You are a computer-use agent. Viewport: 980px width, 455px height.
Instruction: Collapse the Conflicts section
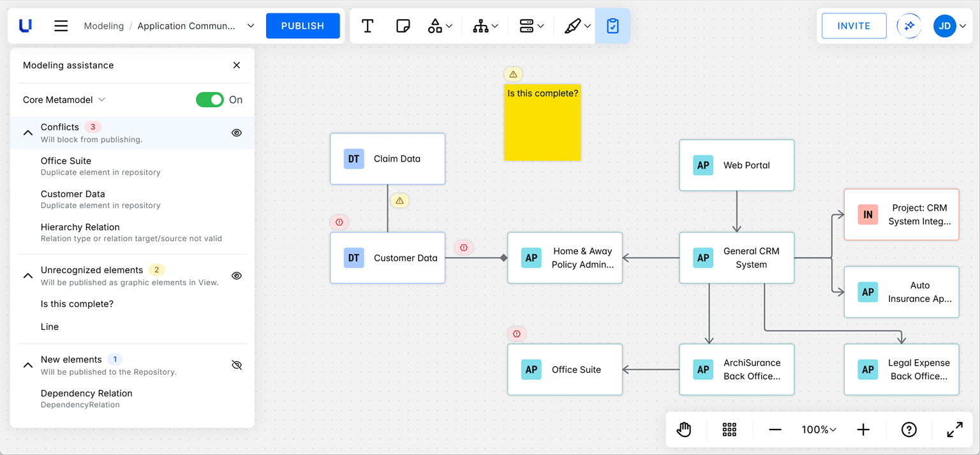pos(28,133)
